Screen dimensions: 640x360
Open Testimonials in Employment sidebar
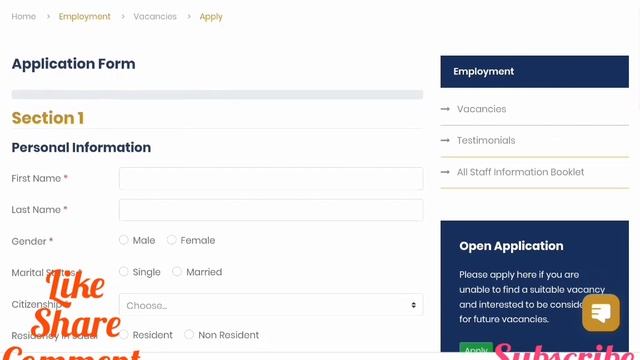tap(486, 140)
